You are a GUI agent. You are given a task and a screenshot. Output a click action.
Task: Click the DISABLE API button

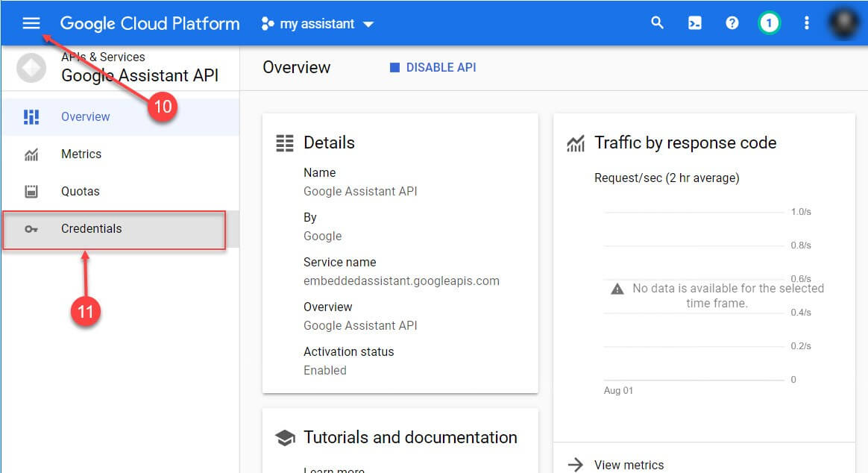433,67
